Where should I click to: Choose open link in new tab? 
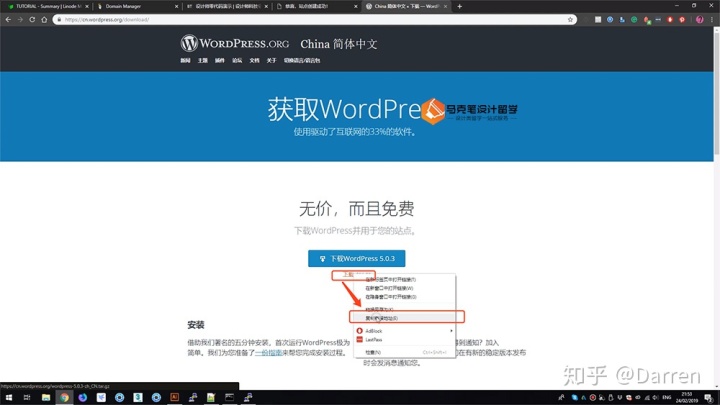tap(405, 279)
